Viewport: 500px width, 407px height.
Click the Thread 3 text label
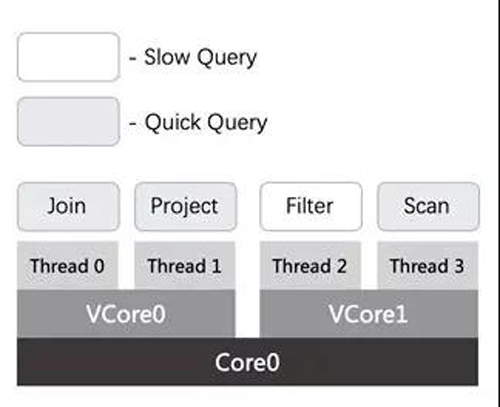coord(427,266)
